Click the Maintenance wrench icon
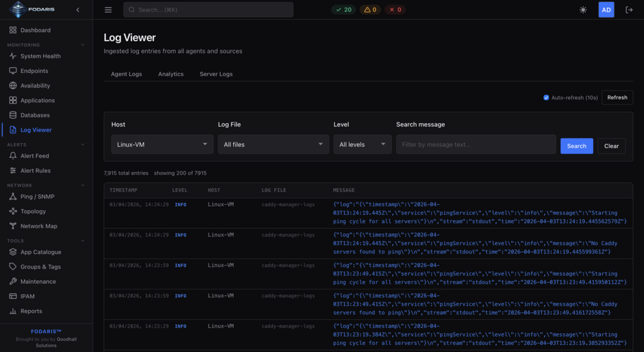Screen dimensions: 644x352 coord(13,282)
